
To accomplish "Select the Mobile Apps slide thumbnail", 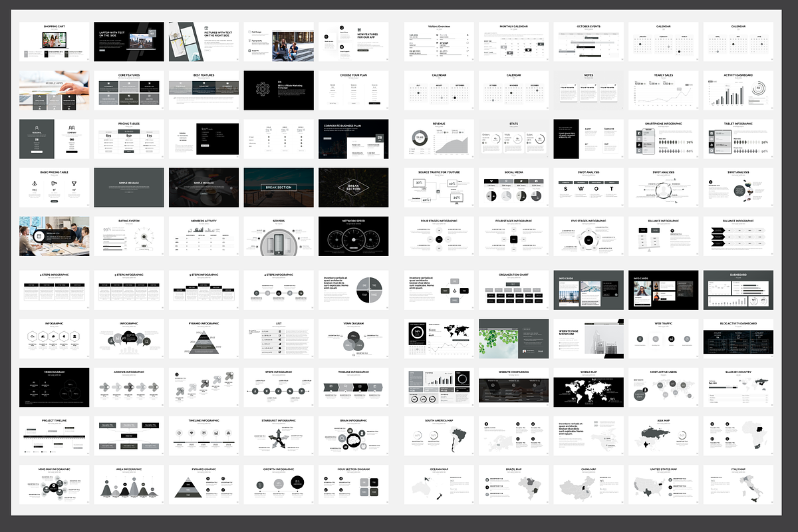I will [55, 90].
